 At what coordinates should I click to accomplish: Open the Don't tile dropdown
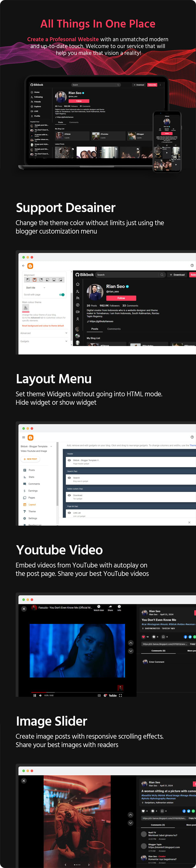(35, 288)
